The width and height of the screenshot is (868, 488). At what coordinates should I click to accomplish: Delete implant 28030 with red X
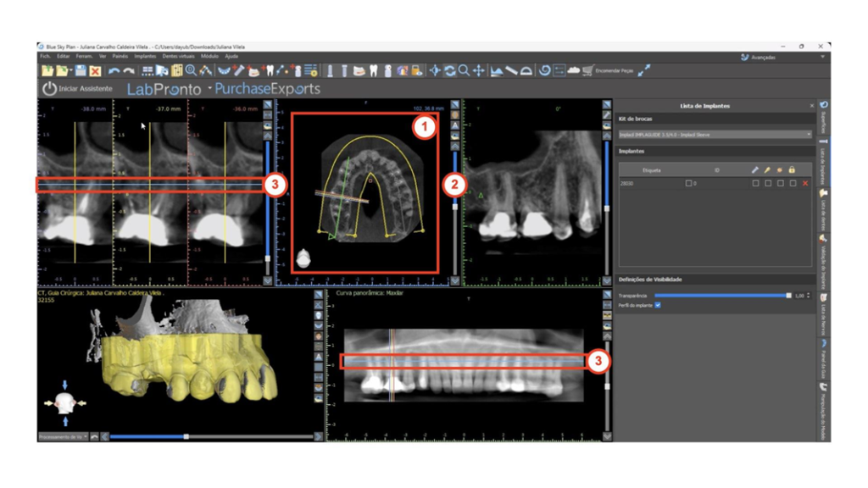(804, 183)
